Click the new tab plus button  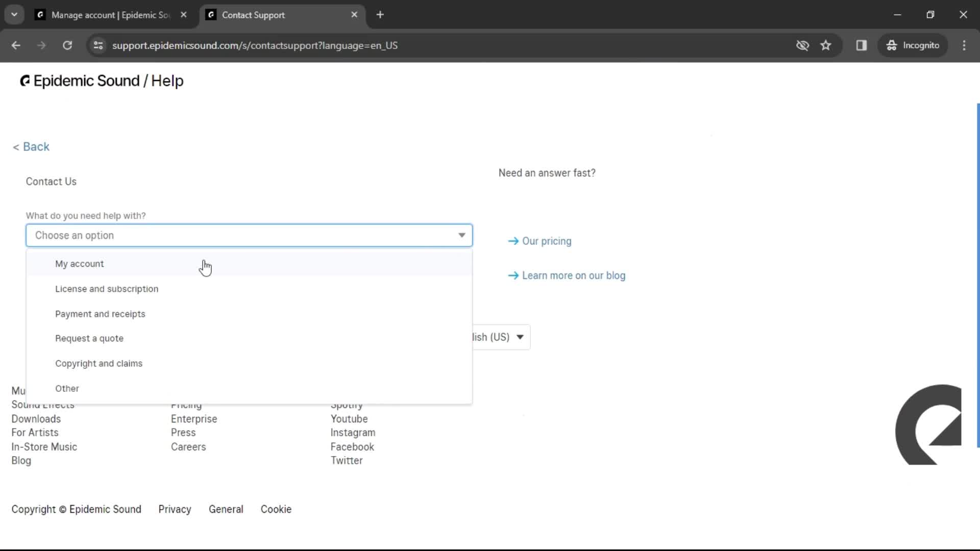coord(380,15)
